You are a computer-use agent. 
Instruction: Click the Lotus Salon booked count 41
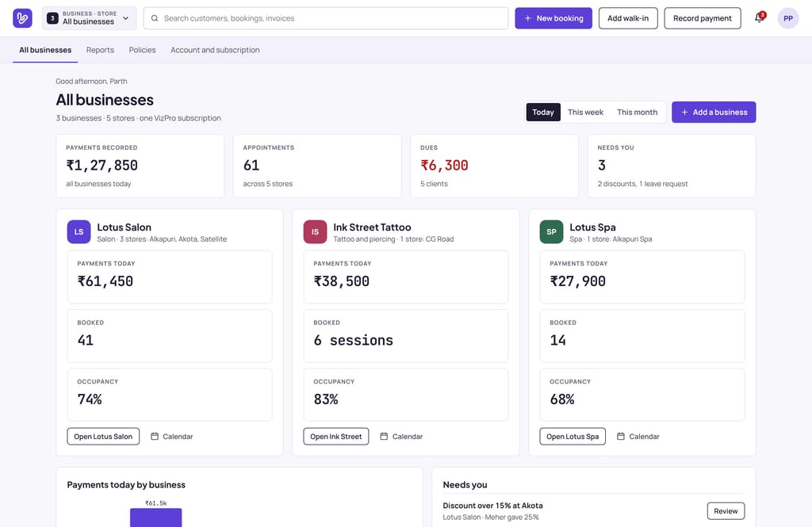86,340
